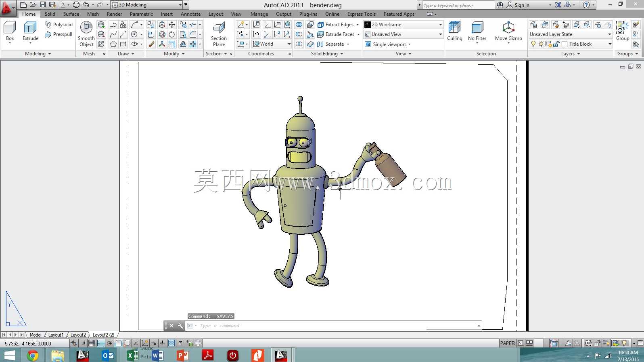This screenshot has width=644, height=362.
Task: Click the Extrude tool icon
Action: click(x=30, y=27)
